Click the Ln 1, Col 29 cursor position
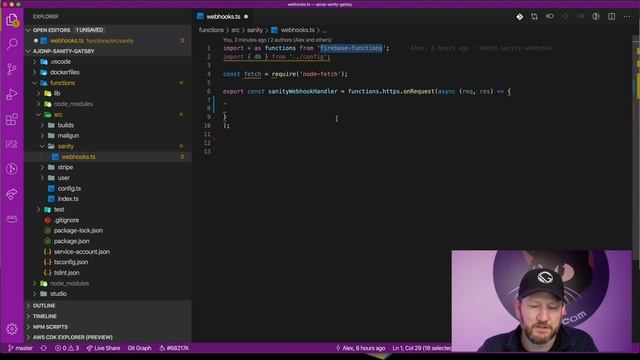640x360 pixels. (x=422, y=348)
